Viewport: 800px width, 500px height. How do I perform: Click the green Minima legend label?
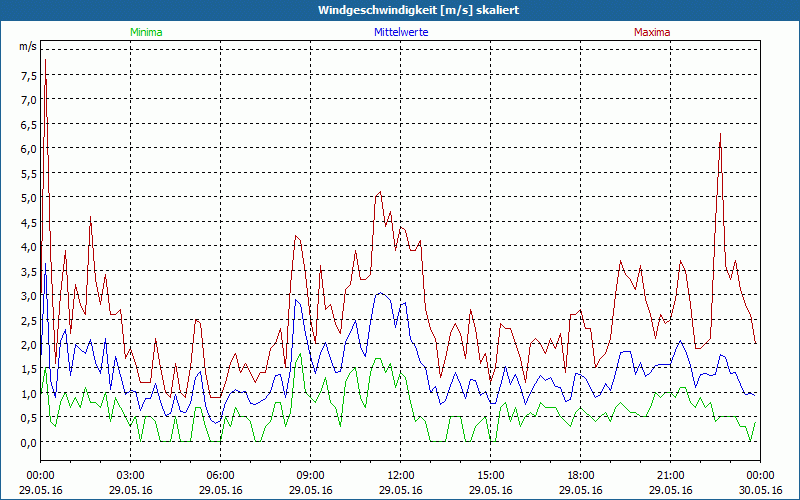pyautogui.click(x=146, y=32)
